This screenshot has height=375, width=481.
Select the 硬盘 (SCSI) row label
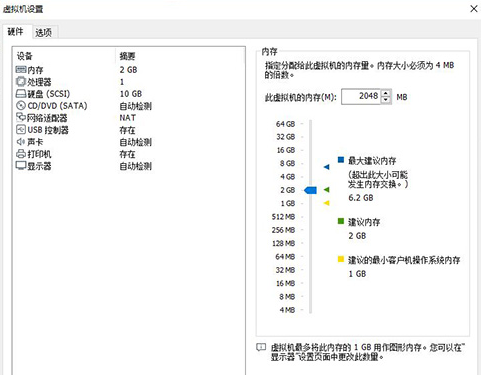[49, 94]
